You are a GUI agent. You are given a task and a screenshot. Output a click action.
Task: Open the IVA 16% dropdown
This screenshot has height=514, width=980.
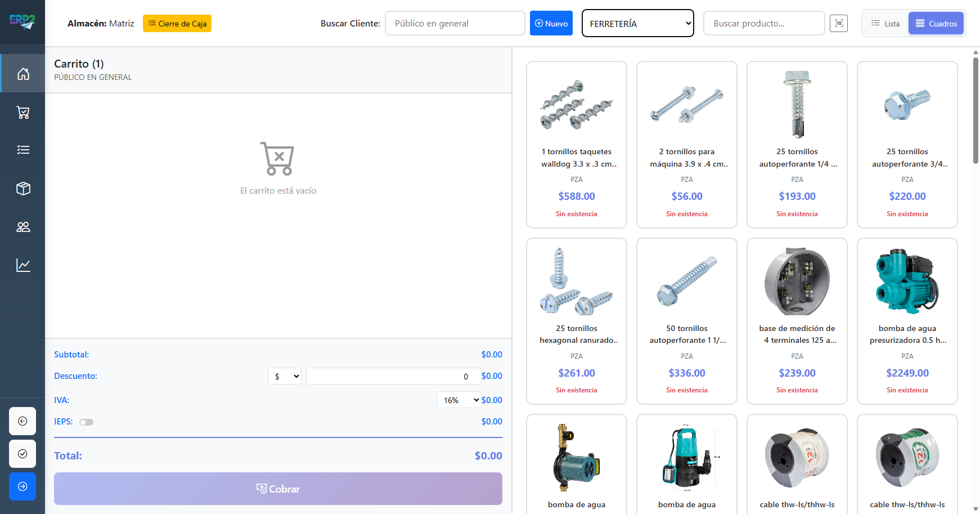458,400
